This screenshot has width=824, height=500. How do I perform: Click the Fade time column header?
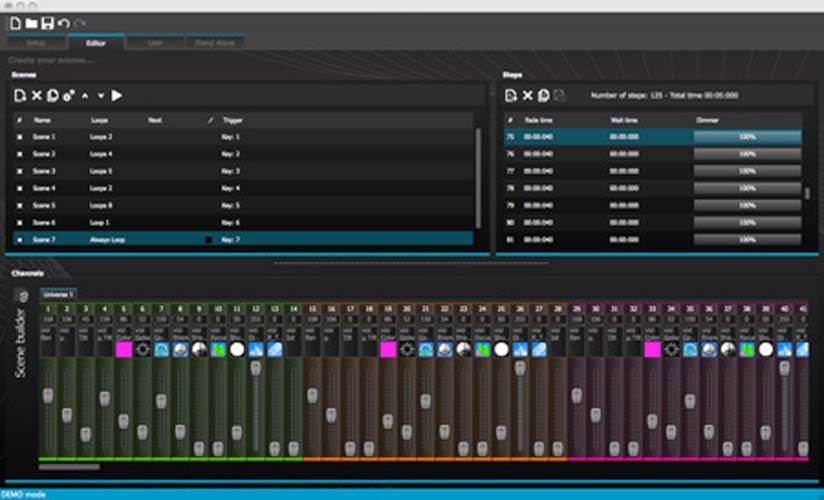coord(539,120)
